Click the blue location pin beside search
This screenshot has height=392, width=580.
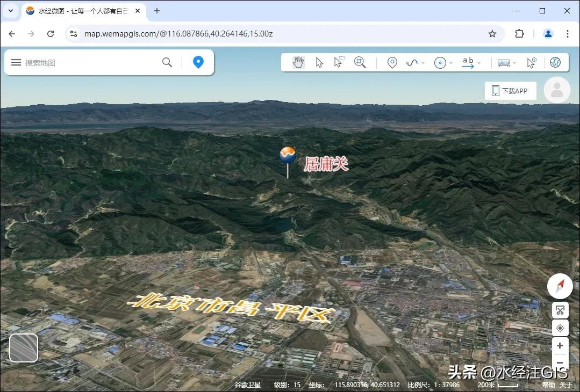point(198,62)
